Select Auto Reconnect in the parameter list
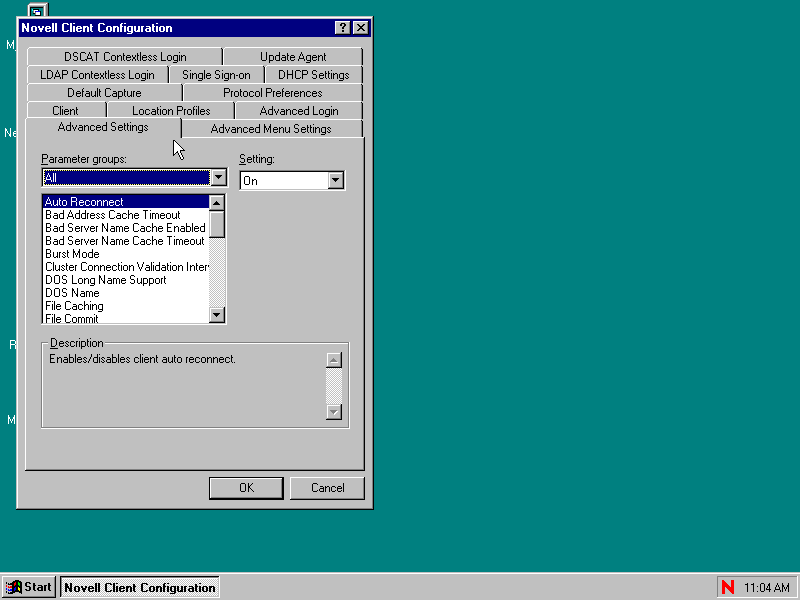This screenshot has width=800, height=600. click(126, 202)
